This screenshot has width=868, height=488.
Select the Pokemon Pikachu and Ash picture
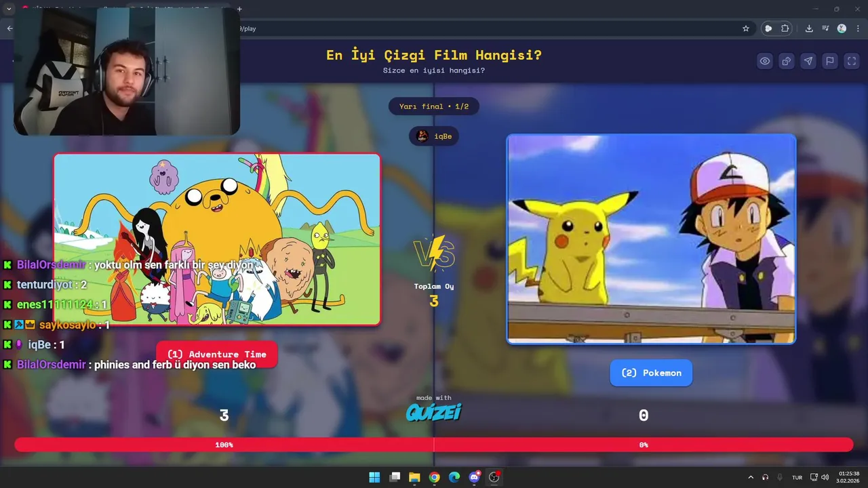651,239
